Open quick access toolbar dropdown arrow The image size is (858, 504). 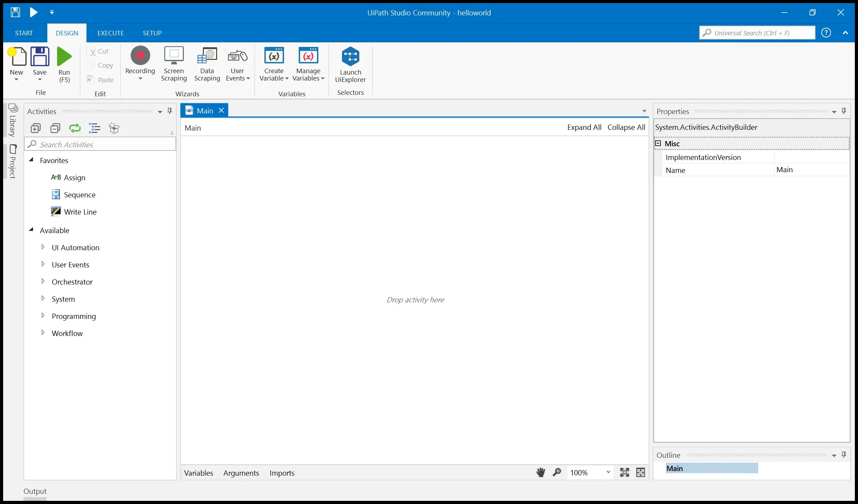pyautogui.click(x=52, y=12)
